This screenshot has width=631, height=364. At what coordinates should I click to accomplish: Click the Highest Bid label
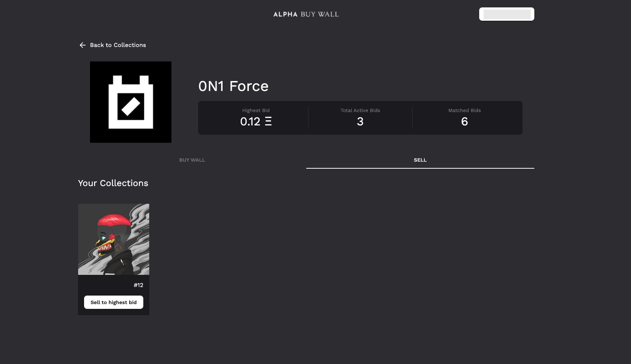256,111
